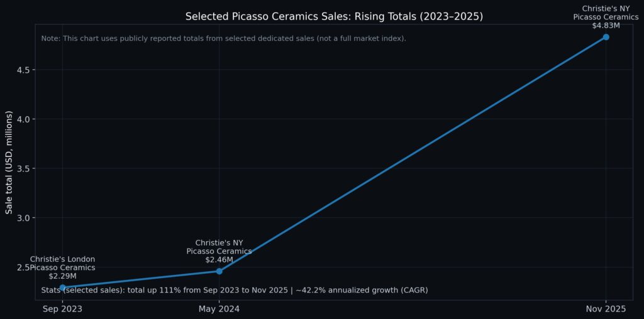Click the May 2024 data point marker
644x319 pixels.
click(219, 271)
